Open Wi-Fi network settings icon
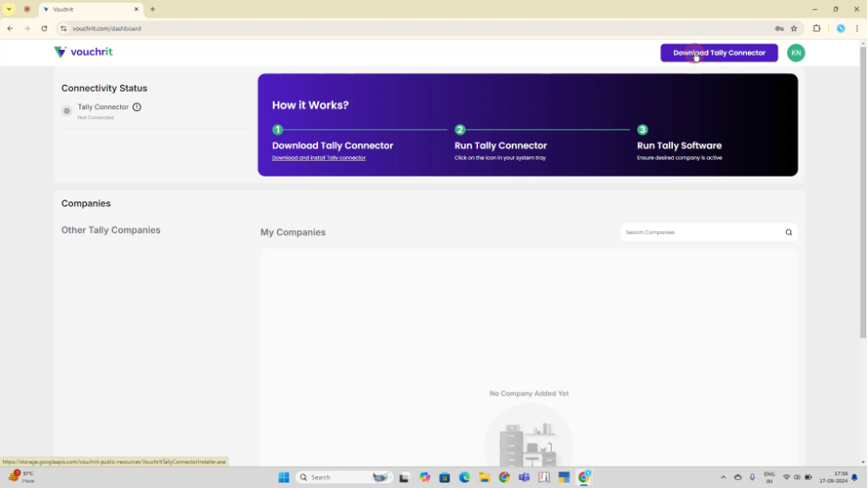 786,477
